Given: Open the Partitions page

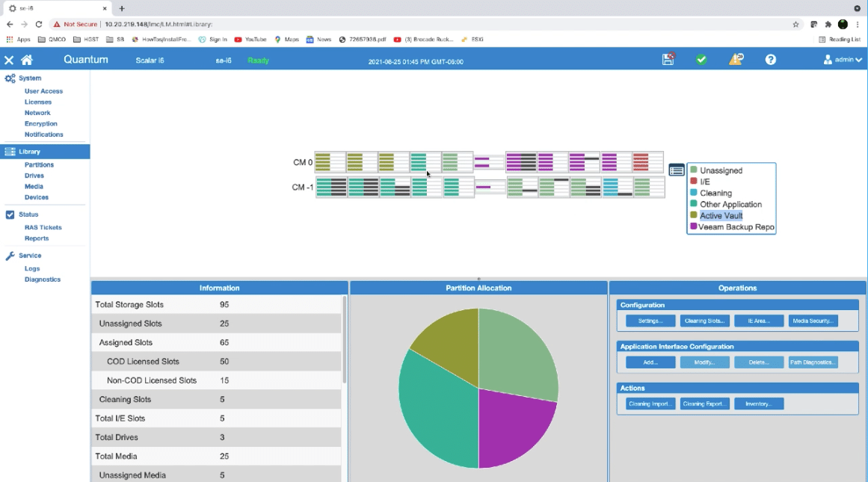Looking at the screenshot, I should (39, 165).
